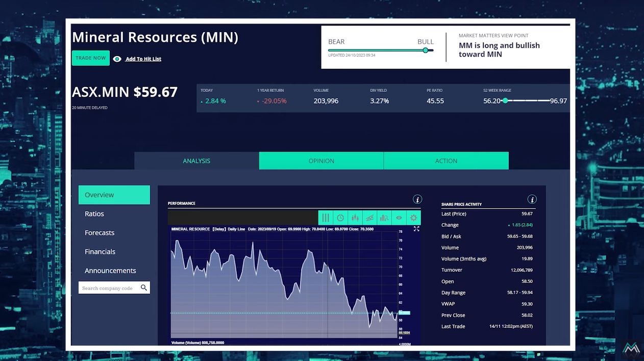Click the 52 week low value 56.20

[492, 101]
